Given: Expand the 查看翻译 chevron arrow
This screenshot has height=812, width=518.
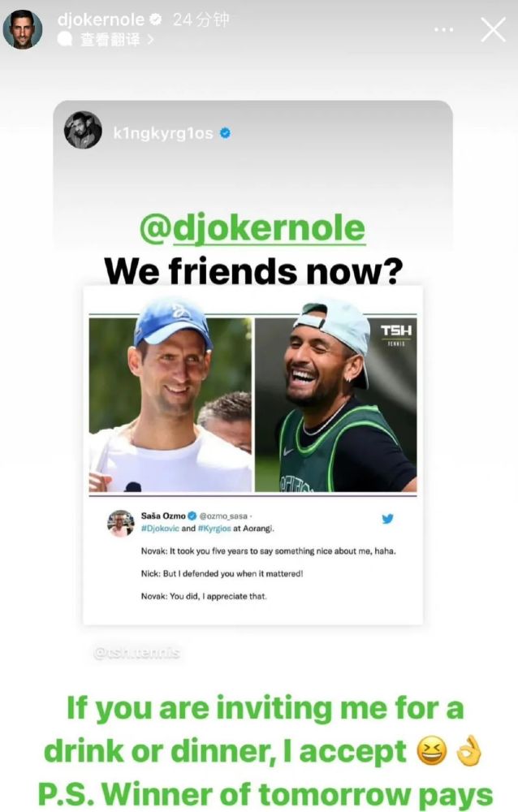Looking at the screenshot, I should pos(150,39).
